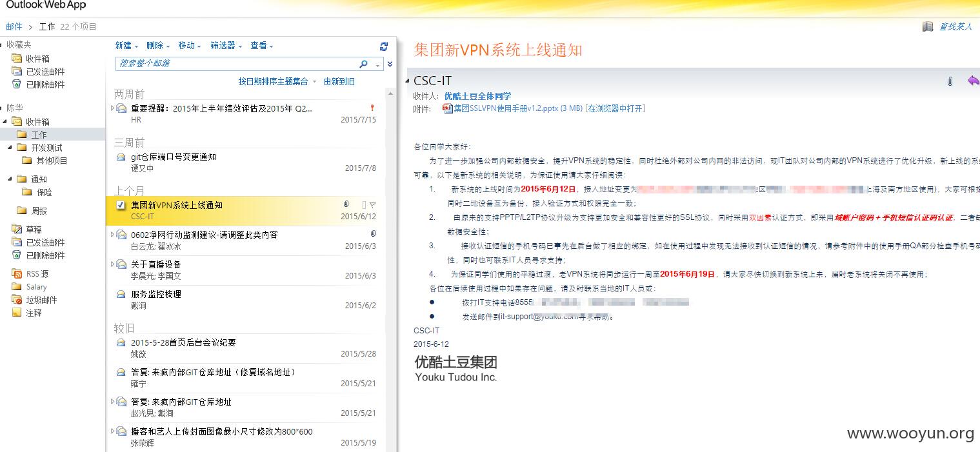This screenshot has height=452, width=980.
Task: Open the search scope dropdown arrow
Action: click(x=378, y=64)
